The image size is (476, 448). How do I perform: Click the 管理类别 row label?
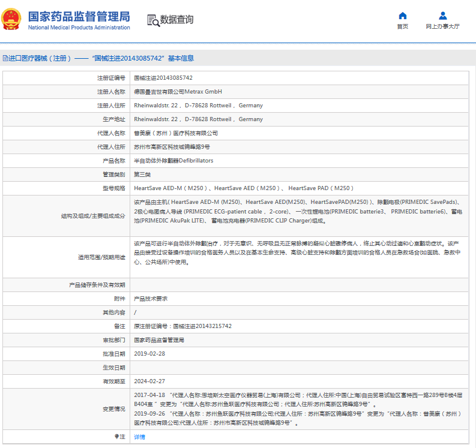tap(114, 175)
